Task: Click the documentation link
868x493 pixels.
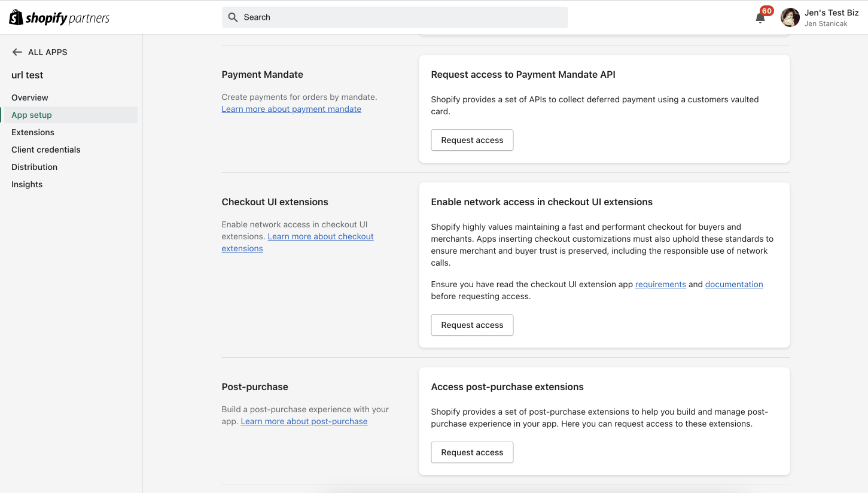Action: [x=734, y=284]
